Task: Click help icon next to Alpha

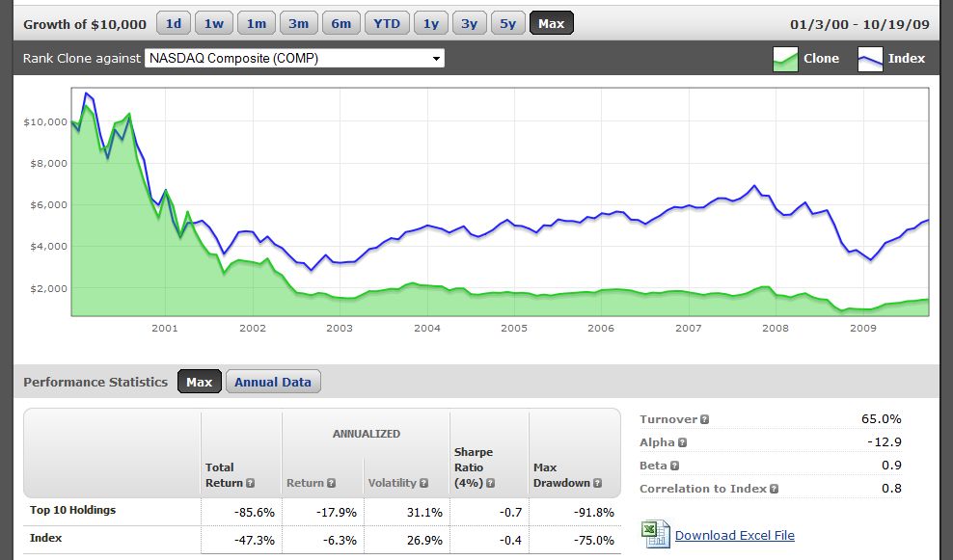Action: click(x=682, y=442)
